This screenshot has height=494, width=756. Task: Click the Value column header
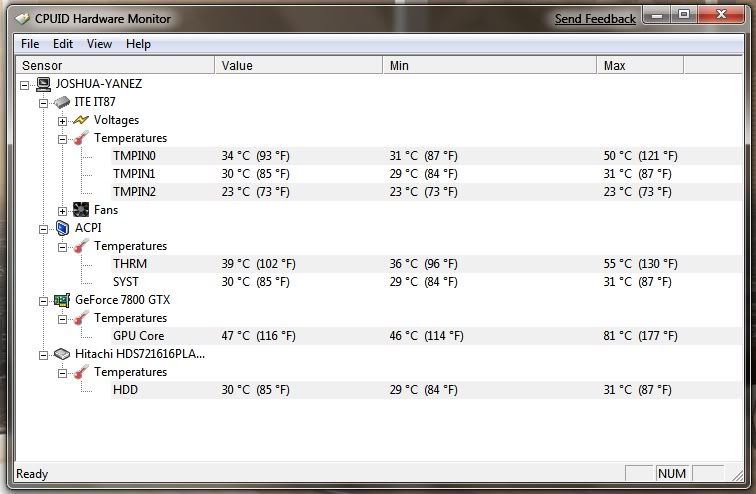(298, 65)
